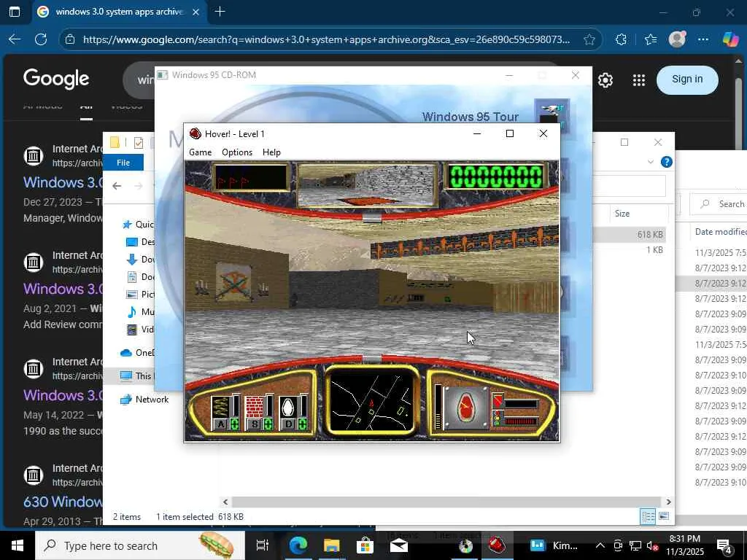Open a new browser tab
This screenshot has height=560, width=747.
(220, 12)
